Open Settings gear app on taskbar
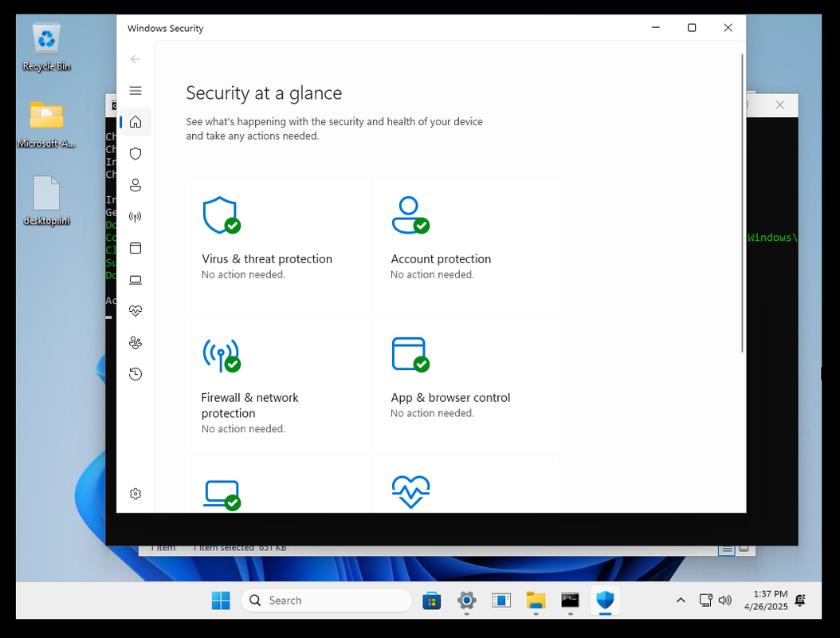Viewport: 840px width, 638px height. click(x=466, y=601)
